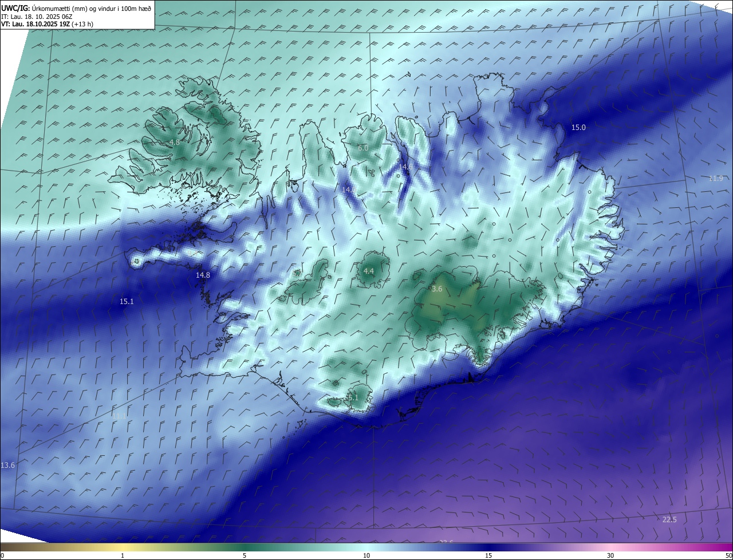Click the 10 label on the color scale
Viewport: 733px width, 560px height.
(x=366, y=555)
